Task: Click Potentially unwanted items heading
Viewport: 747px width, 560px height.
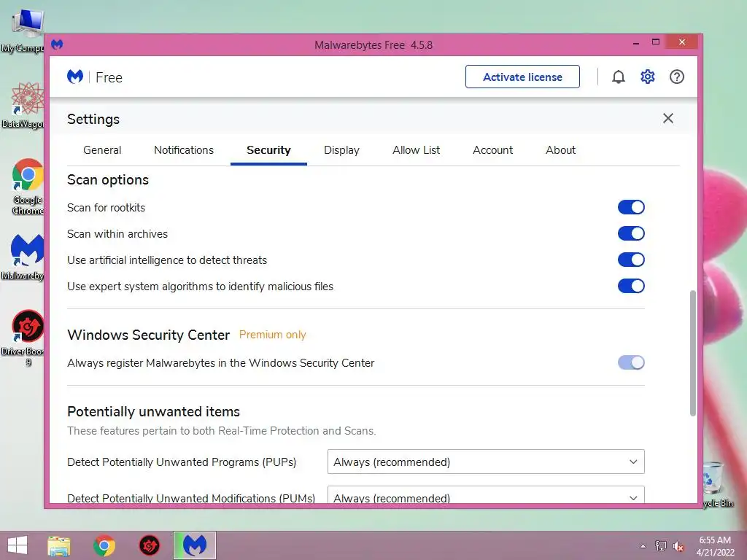Action: coord(153,411)
